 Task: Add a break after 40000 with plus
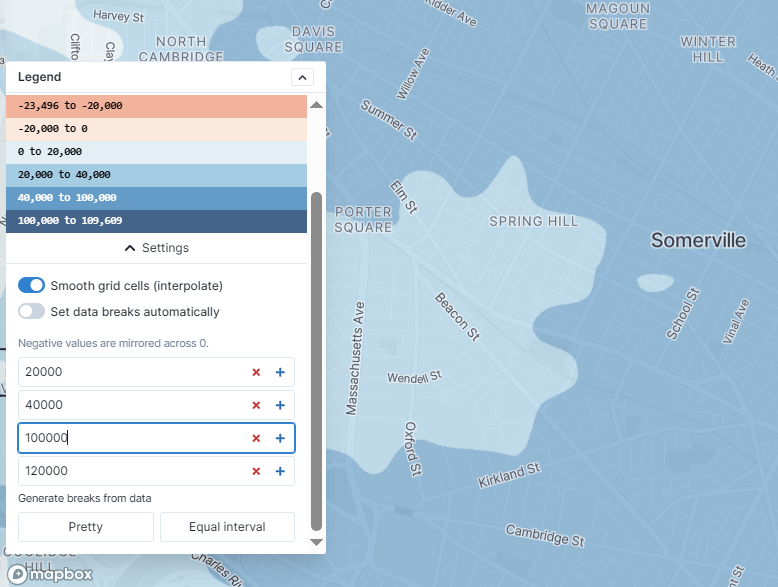[x=280, y=405]
